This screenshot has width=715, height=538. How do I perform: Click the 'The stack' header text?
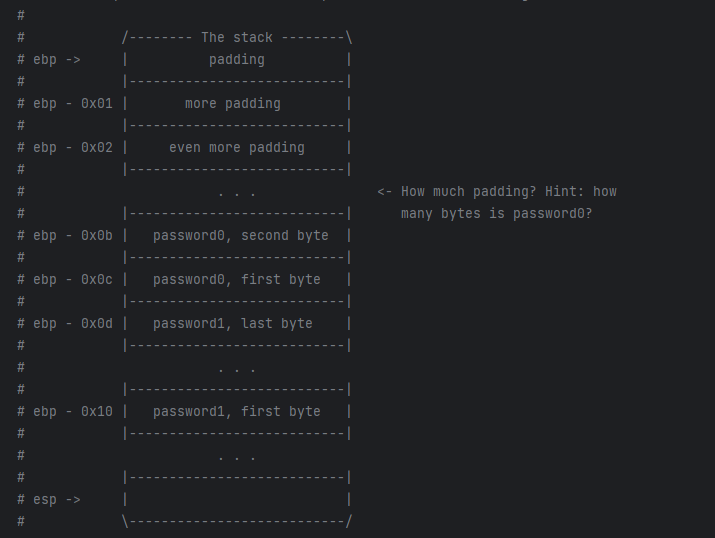pyautogui.click(x=237, y=37)
